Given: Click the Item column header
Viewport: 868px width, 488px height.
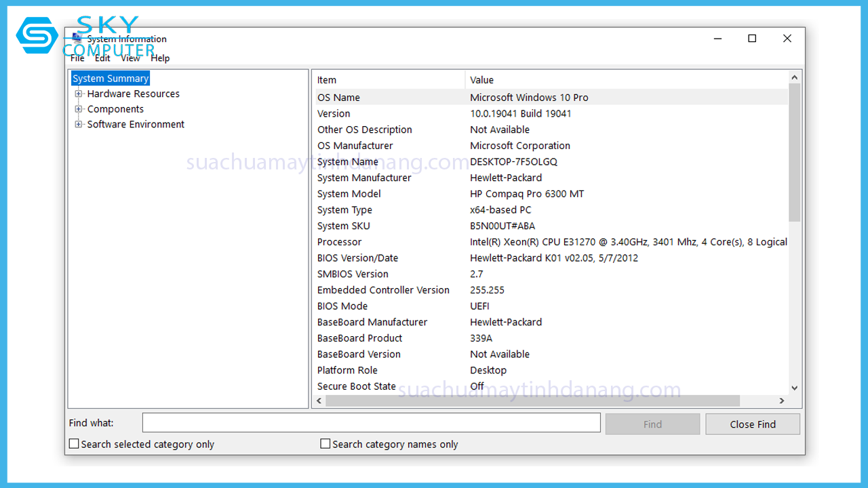Looking at the screenshot, I should 390,80.
